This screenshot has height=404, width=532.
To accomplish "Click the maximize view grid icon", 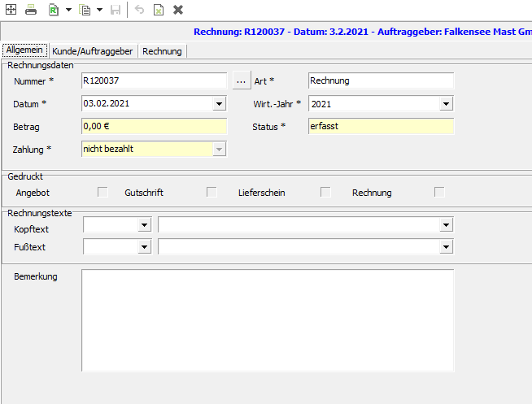I will (x=11, y=10).
